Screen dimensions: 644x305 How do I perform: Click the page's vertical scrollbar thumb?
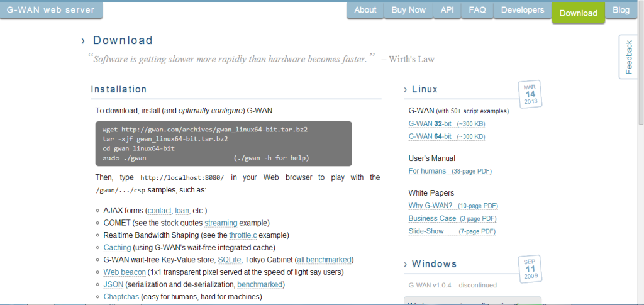point(641,63)
